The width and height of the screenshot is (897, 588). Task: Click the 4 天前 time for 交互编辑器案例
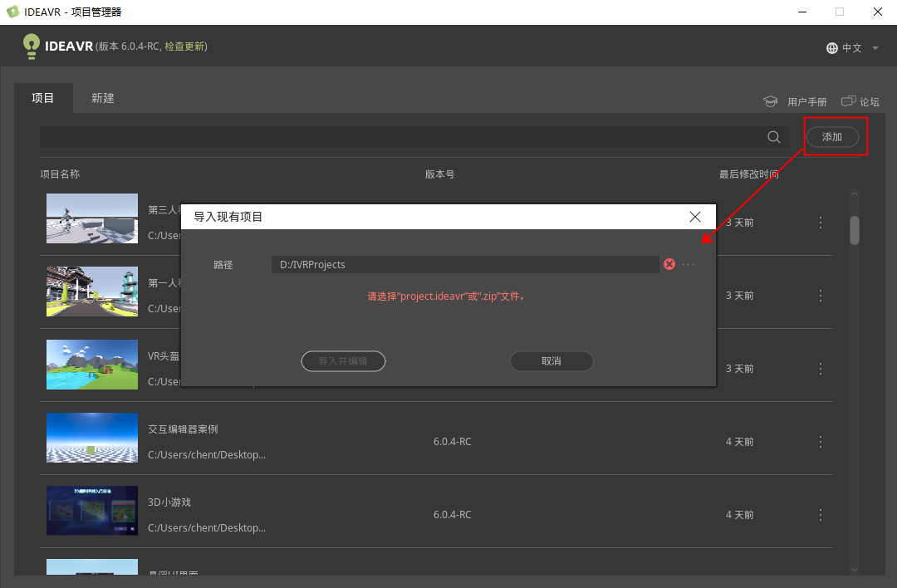pyautogui.click(x=740, y=442)
